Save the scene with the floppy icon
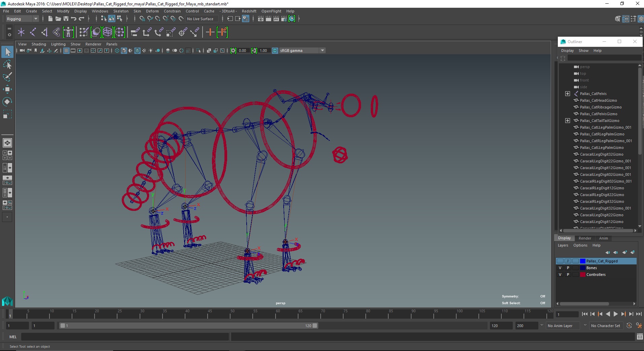 (x=66, y=19)
